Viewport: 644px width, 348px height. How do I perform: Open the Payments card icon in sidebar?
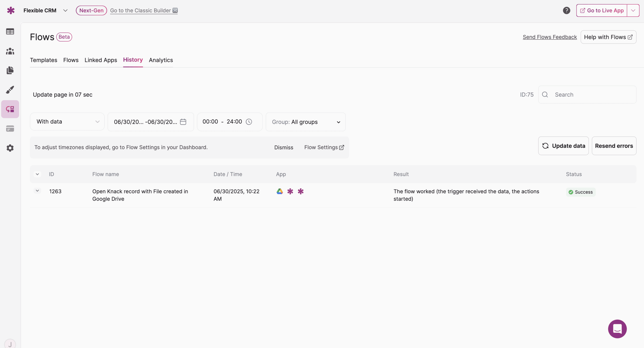[x=10, y=129]
